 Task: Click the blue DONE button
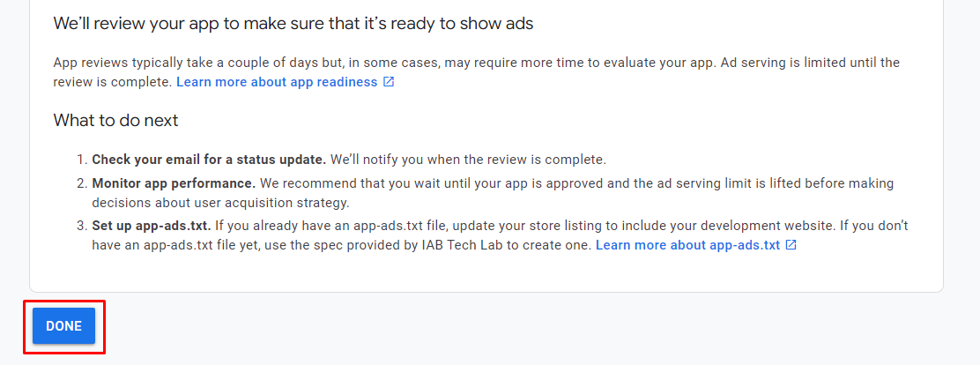[63, 326]
